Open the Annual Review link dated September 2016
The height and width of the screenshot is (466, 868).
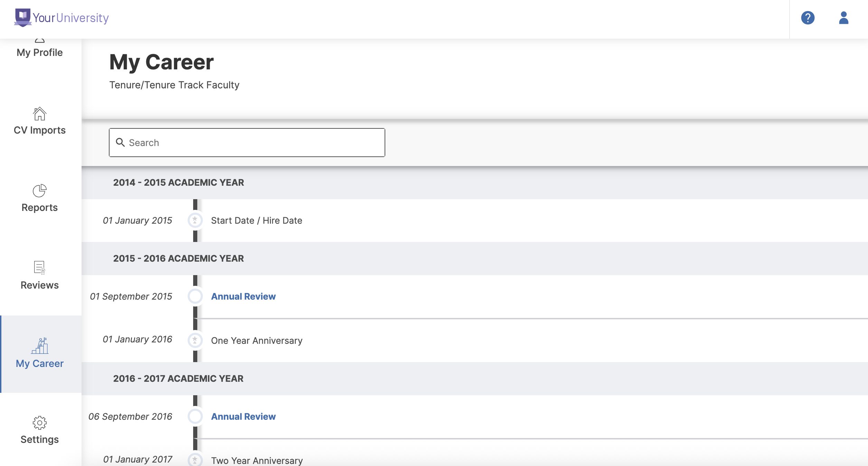tap(243, 416)
